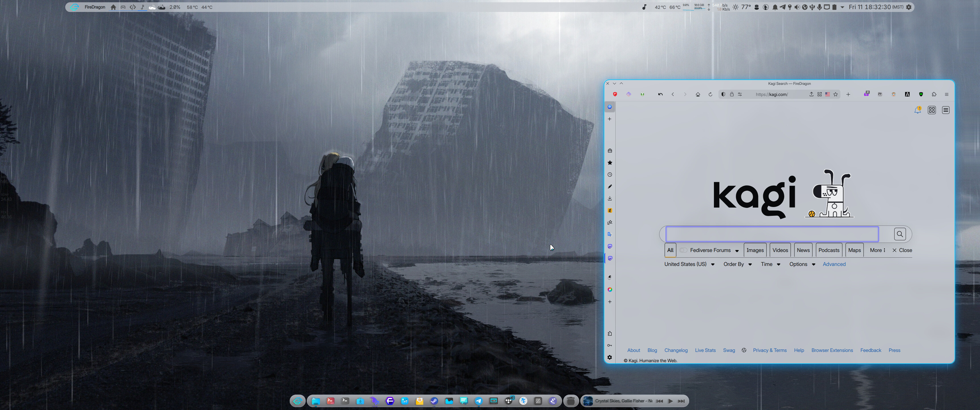980x410 pixels.
Task: Open browser extensions puzzle icon
Action: click(x=934, y=94)
